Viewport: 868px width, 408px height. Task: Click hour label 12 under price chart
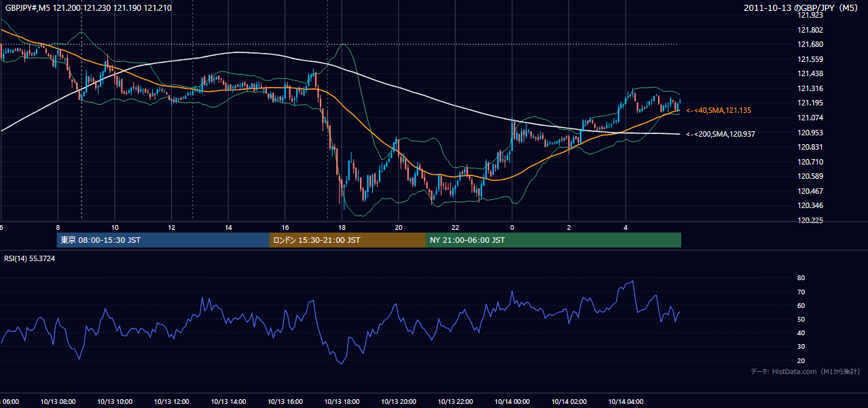point(172,228)
